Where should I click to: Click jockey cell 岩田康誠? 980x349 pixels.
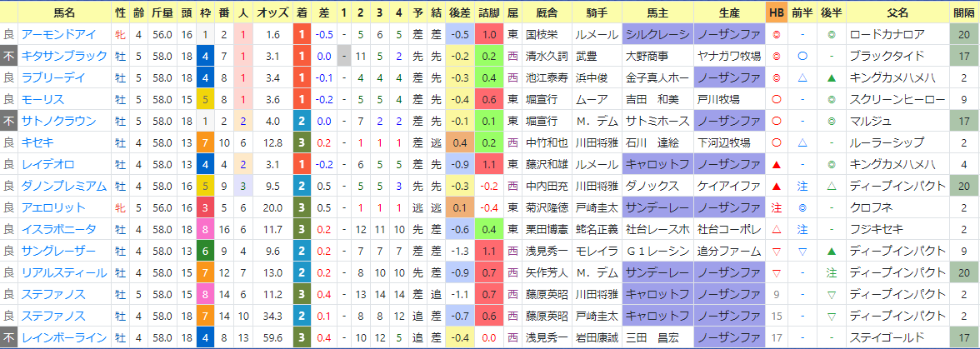click(597, 338)
